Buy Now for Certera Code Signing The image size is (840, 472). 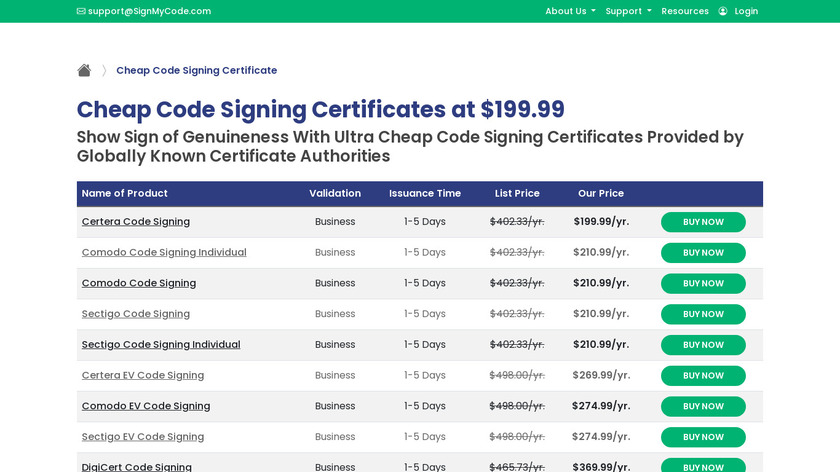pos(703,222)
